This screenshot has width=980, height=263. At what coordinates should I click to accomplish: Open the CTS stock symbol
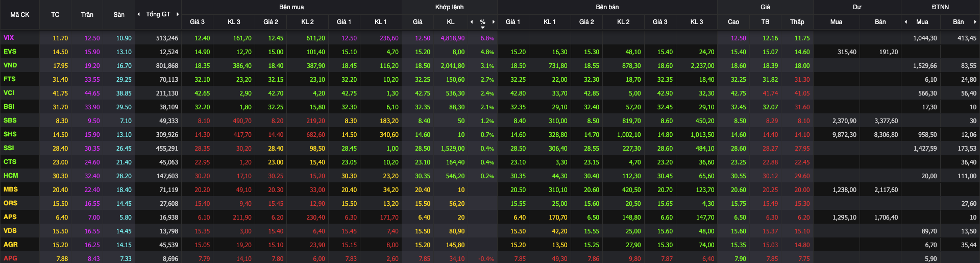coord(10,162)
